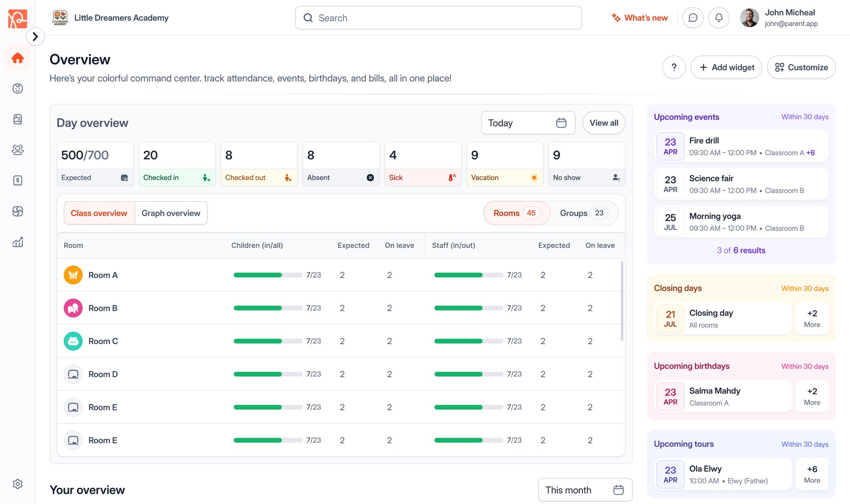Open the This month date dropdown

tap(585, 490)
